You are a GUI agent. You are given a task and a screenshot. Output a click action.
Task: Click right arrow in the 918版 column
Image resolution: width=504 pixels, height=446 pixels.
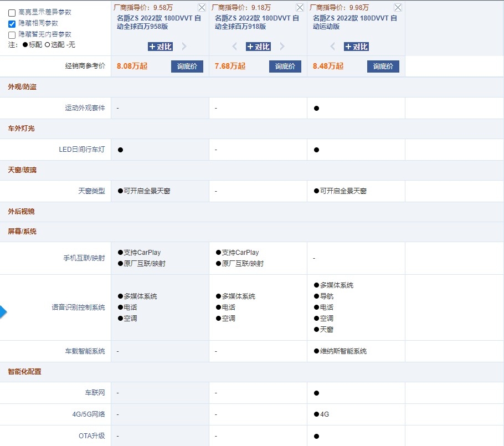tap(282, 47)
